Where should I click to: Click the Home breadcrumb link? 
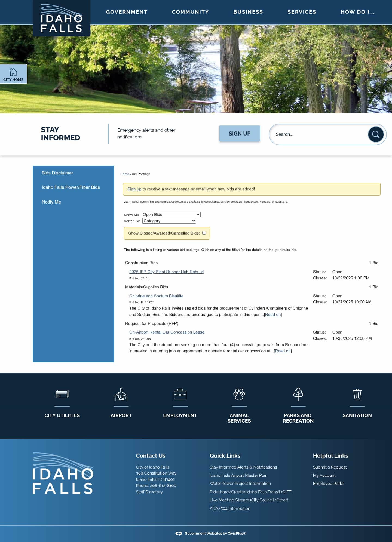pyautogui.click(x=125, y=174)
